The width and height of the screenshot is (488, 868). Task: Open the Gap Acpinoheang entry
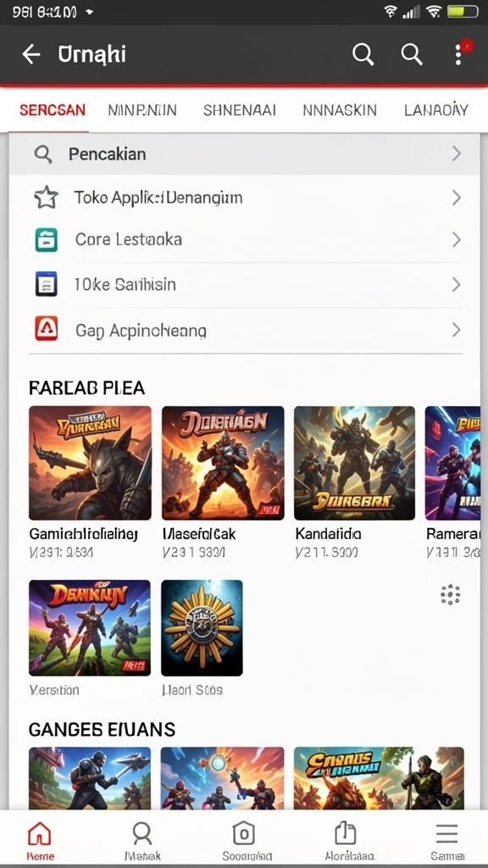tap(246, 330)
